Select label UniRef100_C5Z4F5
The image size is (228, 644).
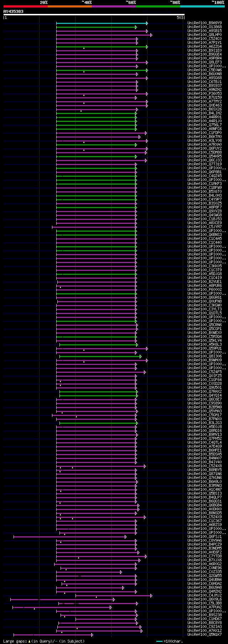pyautogui.click(x=204, y=372)
